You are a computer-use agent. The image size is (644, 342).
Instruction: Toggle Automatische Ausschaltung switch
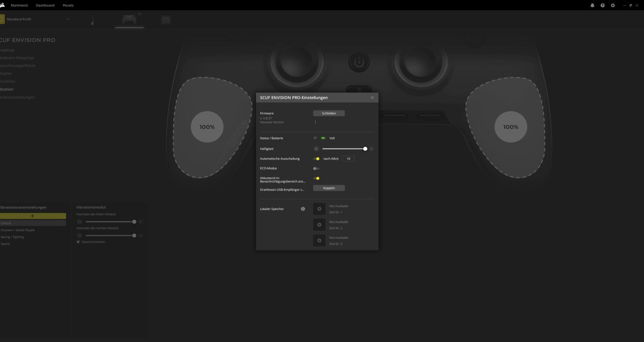click(316, 159)
